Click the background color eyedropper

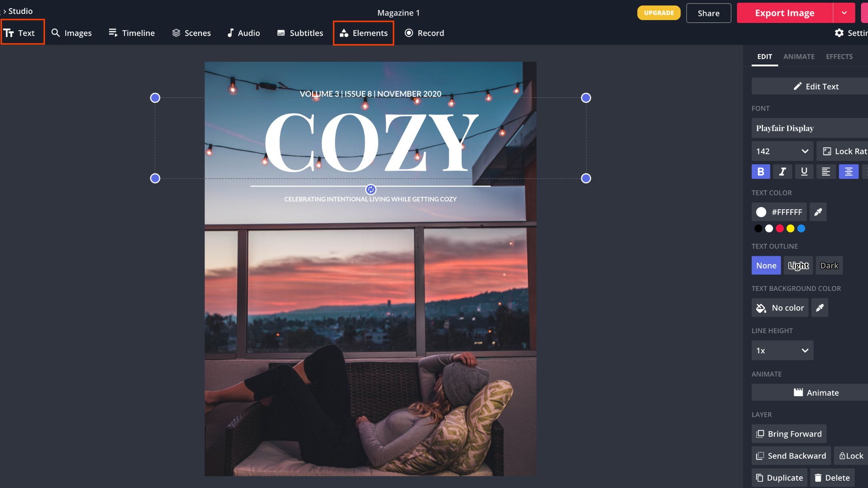click(819, 308)
